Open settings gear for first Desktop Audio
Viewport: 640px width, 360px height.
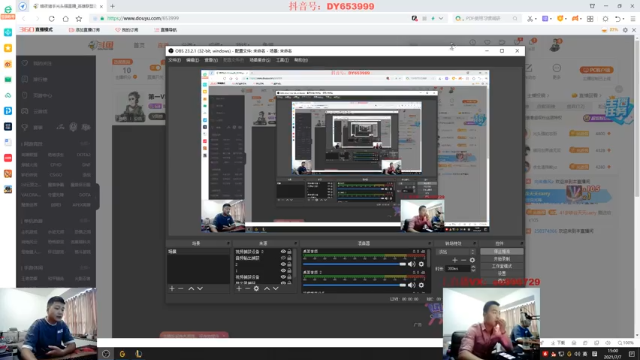pyautogui.click(x=421, y=264)
